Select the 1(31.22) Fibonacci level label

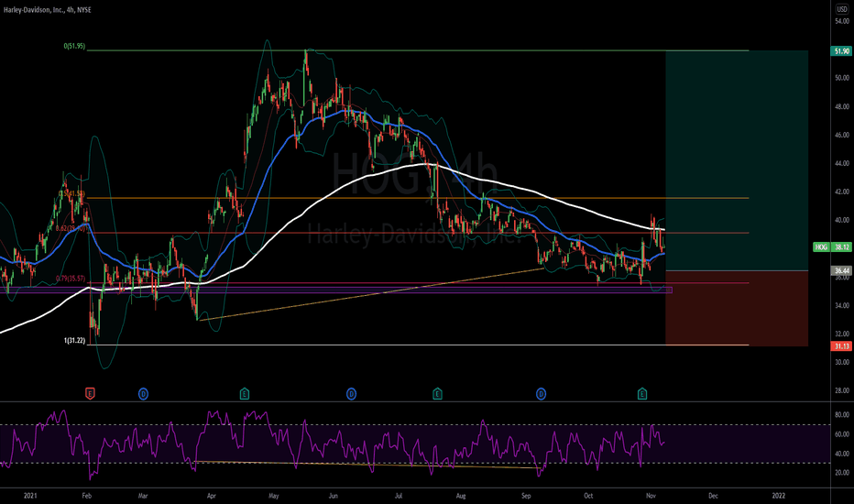pos(74,341)
